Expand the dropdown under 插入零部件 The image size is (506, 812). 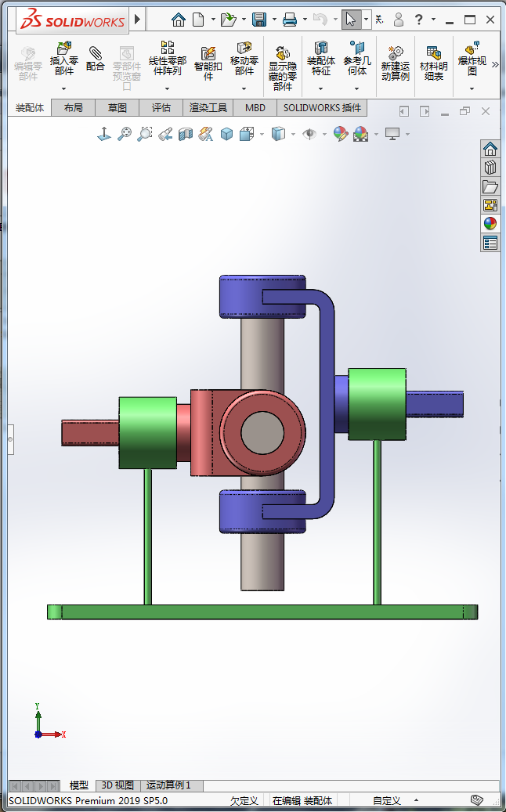click(x=64, y=88)
